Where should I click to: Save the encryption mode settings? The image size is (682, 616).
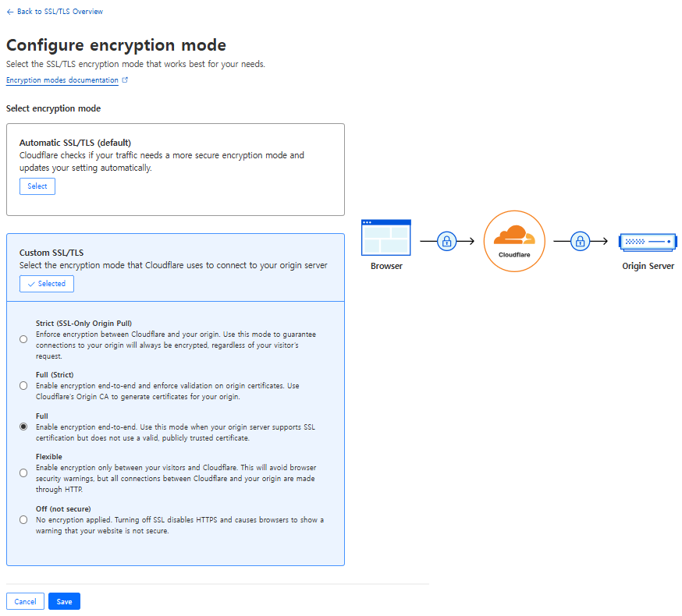pyautogui.click(x=64, y=601)
